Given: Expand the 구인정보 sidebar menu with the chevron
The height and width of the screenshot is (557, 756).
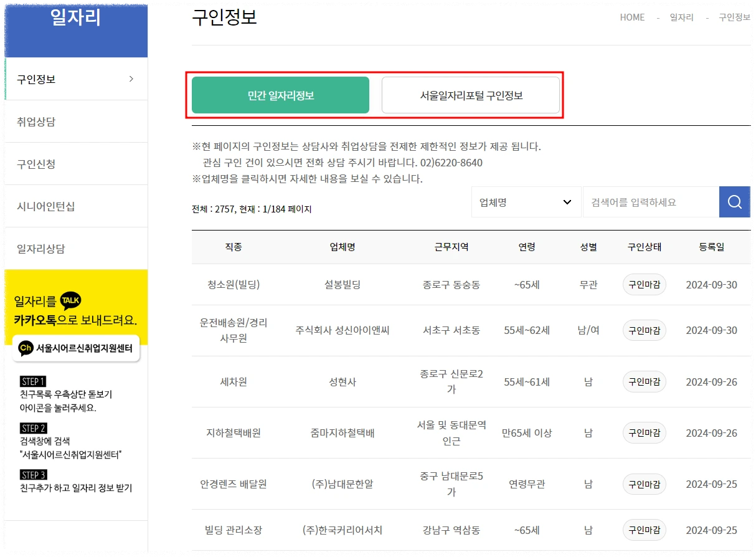Looking at the screenshot, I should (x=131, y=79).
